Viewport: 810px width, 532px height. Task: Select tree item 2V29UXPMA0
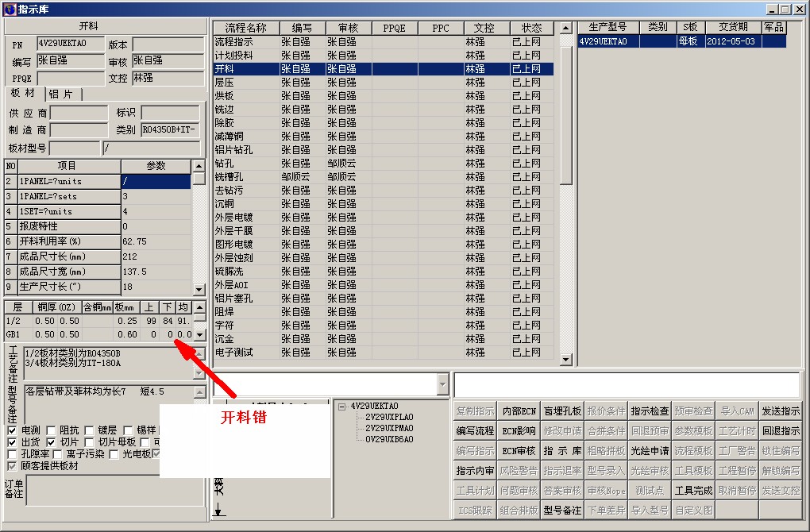tap(389, 428)
